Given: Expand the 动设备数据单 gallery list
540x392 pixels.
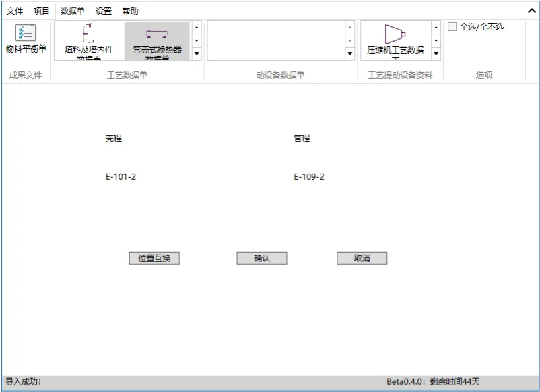Looking at the screenshot, I should click(x=350, y=53).
